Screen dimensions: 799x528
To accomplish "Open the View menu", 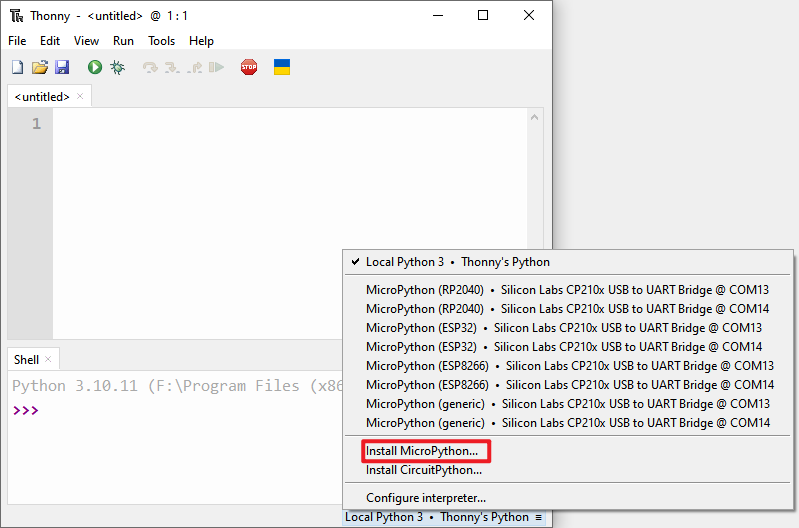I will point(86,41).
